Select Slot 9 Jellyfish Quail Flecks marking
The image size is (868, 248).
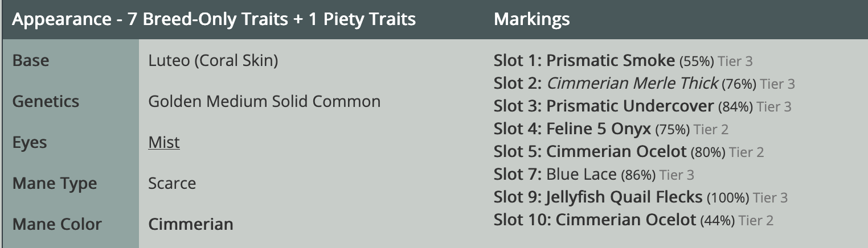coord(641,197)
